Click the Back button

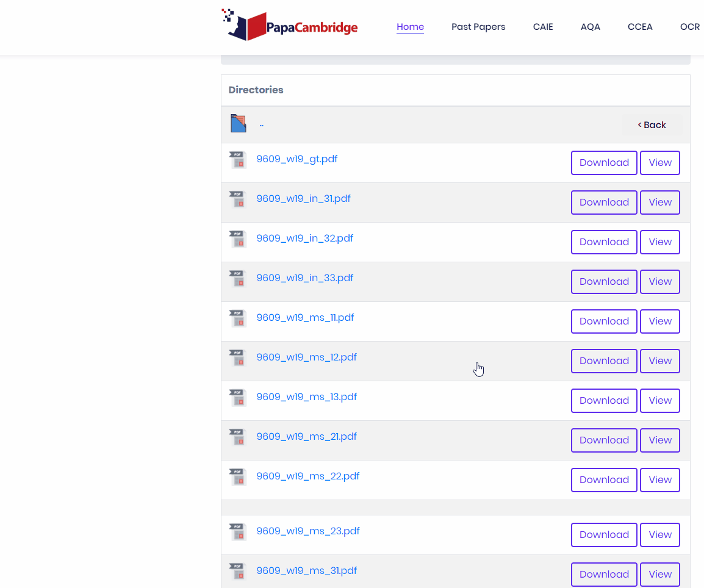[x=652, y=124]
